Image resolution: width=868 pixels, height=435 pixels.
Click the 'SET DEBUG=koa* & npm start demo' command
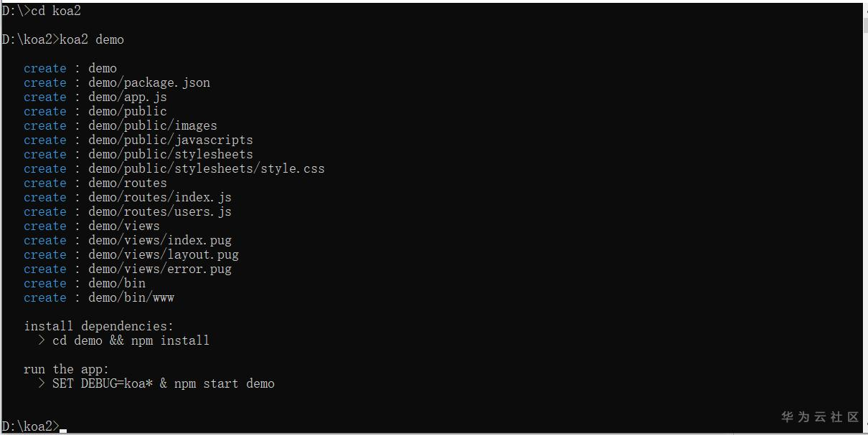[163, 383]
